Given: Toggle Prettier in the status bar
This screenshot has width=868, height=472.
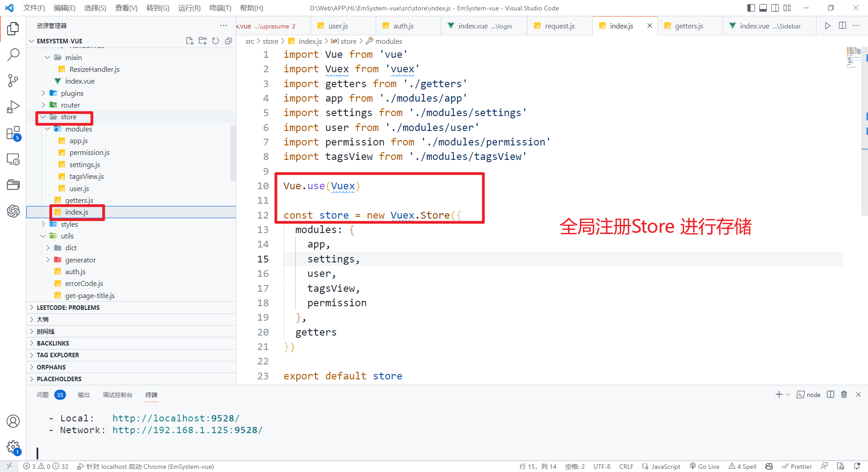Looking at the screenshot, I should (797, 467).
